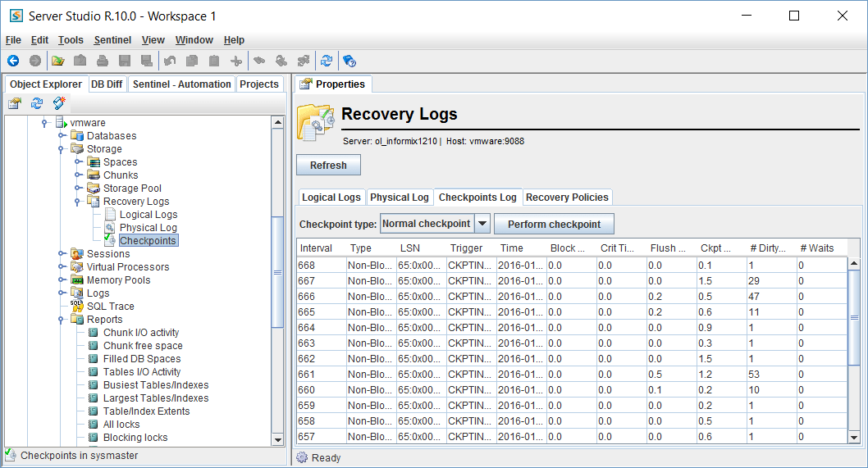Click the main toolbar Refresh icon
Viewport: 868px width, 468px height.
click(x=327, y=61)
